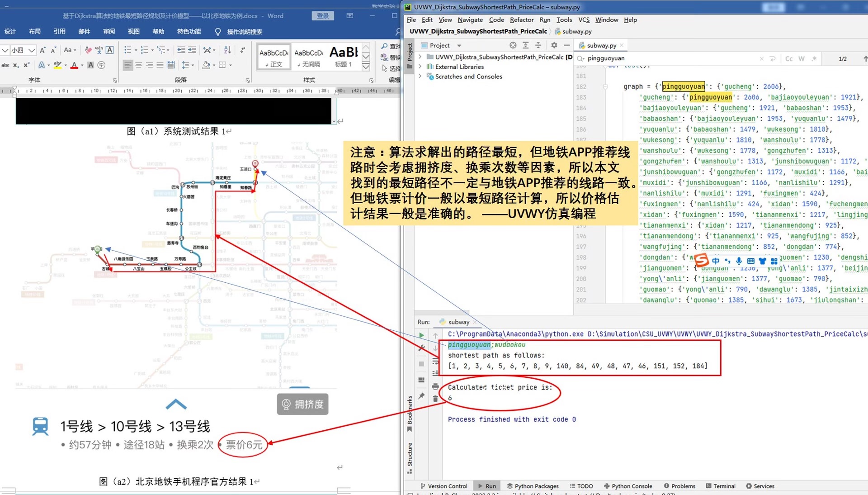Click the red font color swatch button
This screenshot has width=868, height=495.
coord(74,66)
